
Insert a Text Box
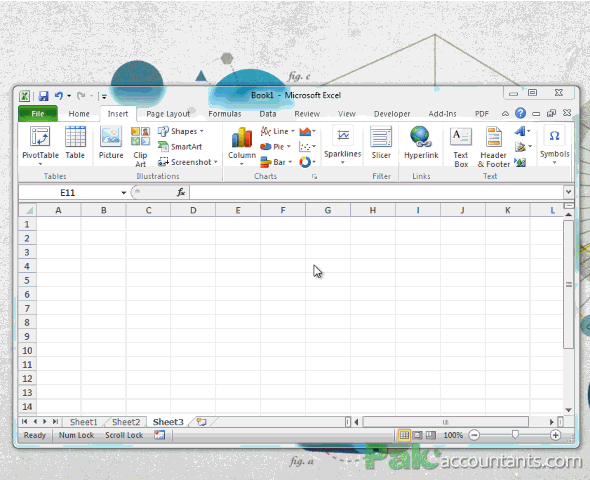[x=461, y=147]
